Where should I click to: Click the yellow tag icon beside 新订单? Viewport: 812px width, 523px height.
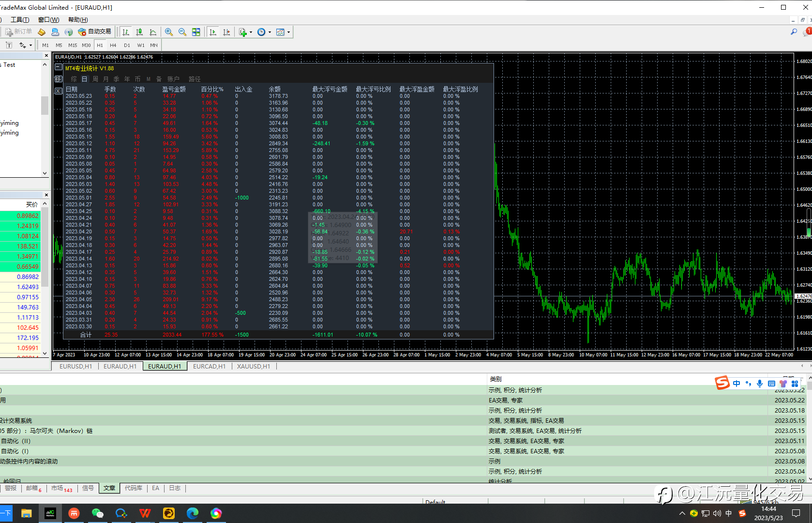click(42, 32)
